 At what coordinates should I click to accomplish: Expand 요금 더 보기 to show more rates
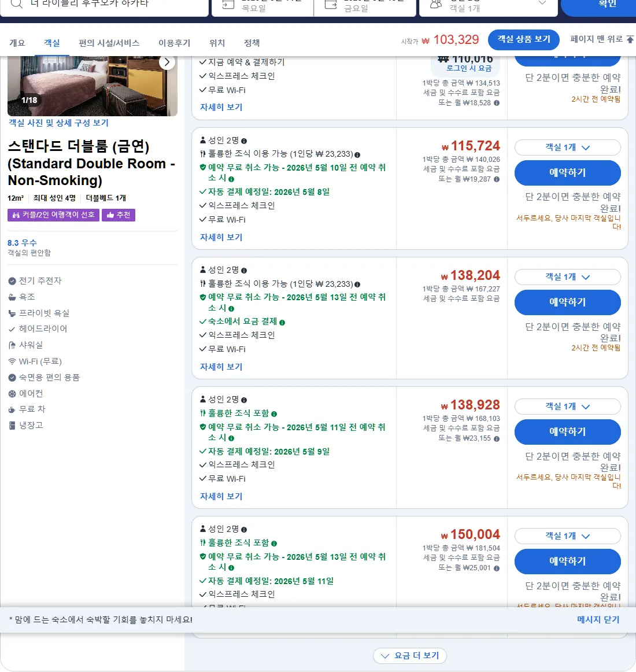tap(410, 656)
